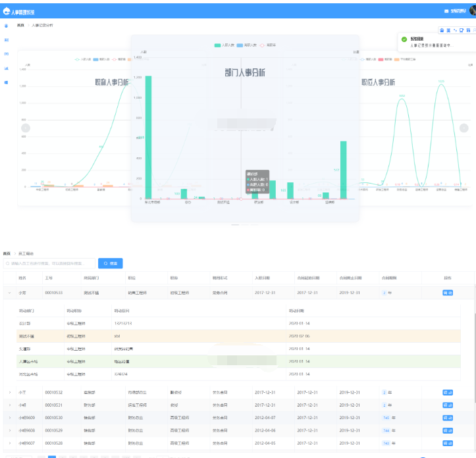
Task: Click the tallest green bar in department chart
Action: tap(148, 137)
